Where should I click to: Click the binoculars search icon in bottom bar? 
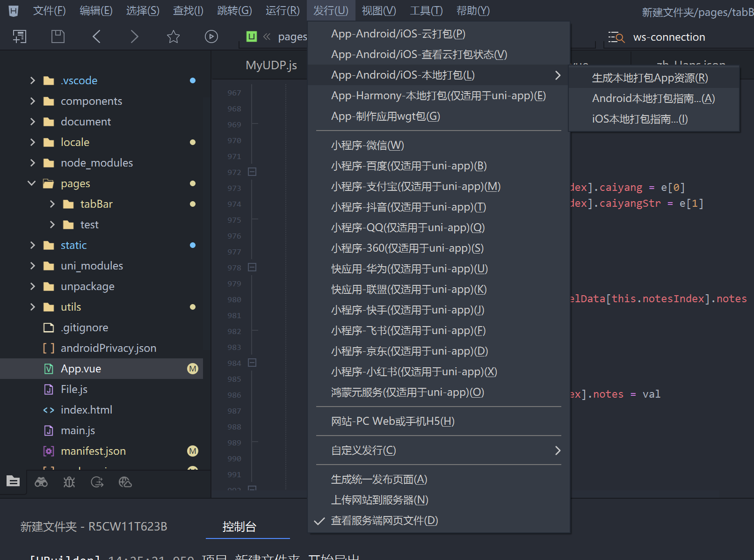[x=41, y=482]
